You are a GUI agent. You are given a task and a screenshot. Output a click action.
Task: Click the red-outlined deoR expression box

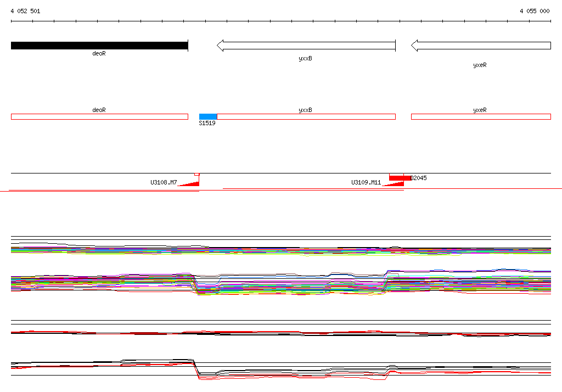pyautogui.click(x=100, y=116)
